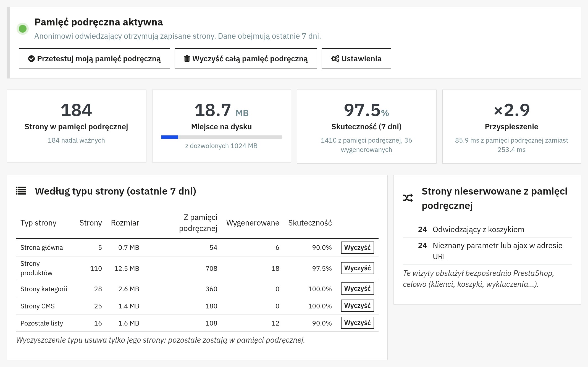Click '184 nadal ważnych' text
The image size is (588, 367).
[76, 140]
